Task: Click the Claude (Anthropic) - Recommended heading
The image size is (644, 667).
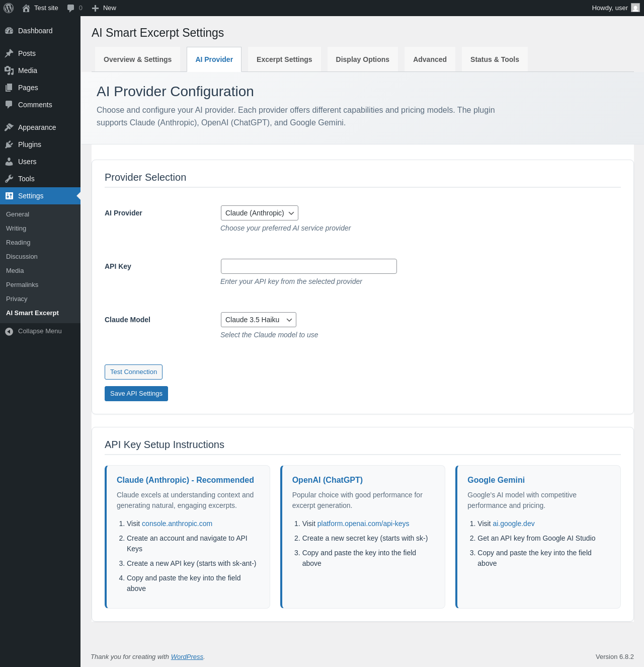Action: (185, 480)
